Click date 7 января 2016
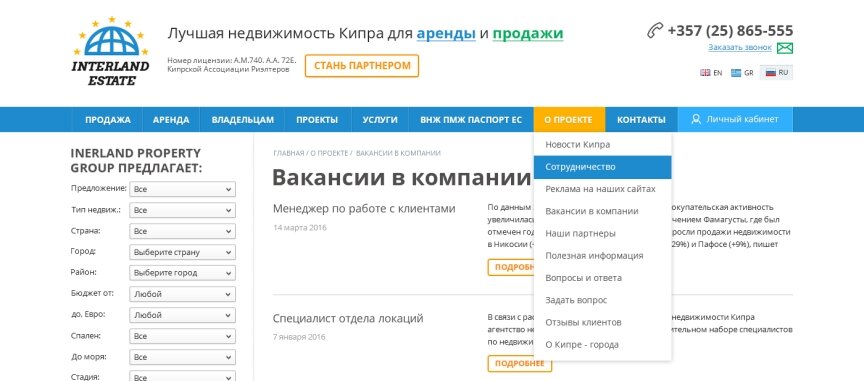The width and height of the screenshot is (864, 381). point(299,337)
